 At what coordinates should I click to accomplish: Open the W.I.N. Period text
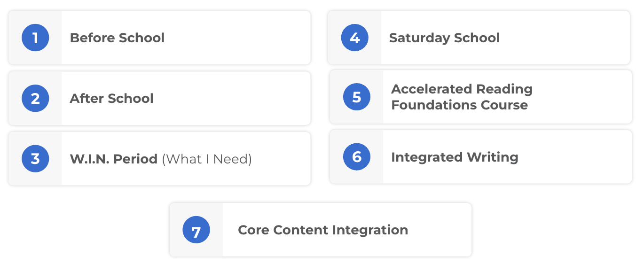[x=114, y=159]
